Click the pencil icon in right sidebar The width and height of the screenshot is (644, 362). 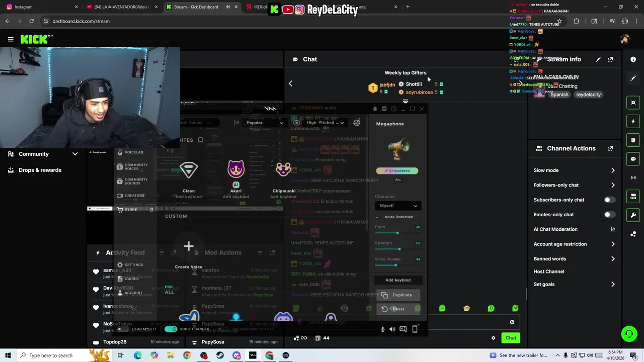coord(633,78)
